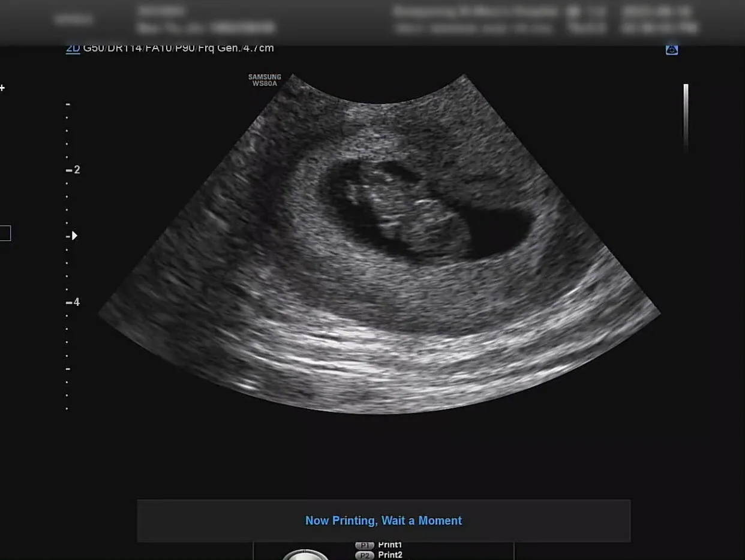Click the depth scale marker labeled 2
This screenshot has width=745, height=560.
click(73, 170)
